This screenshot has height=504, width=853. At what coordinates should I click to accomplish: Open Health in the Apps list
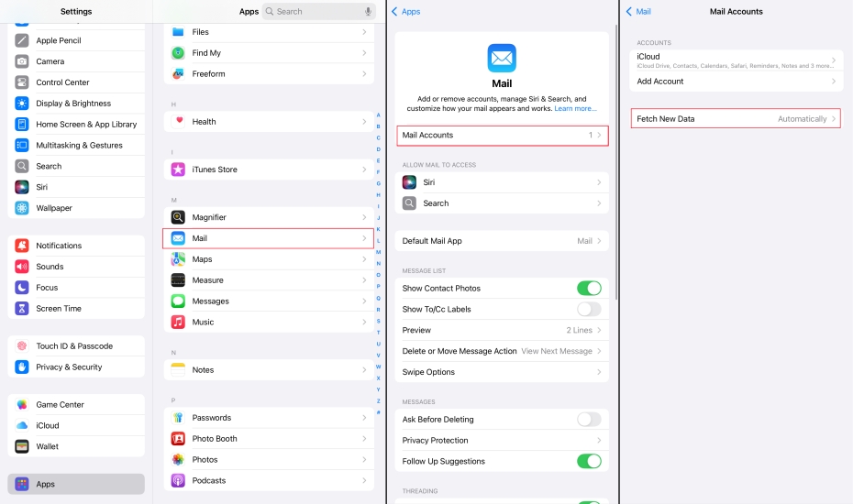pyautogui.click(x=269, y=122)
